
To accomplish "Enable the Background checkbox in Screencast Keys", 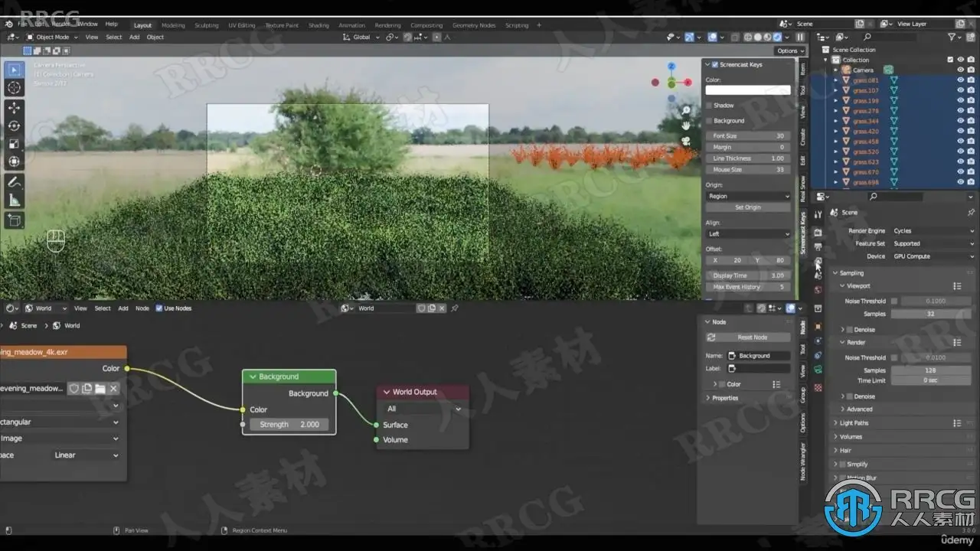I will (x=709, y=121).
